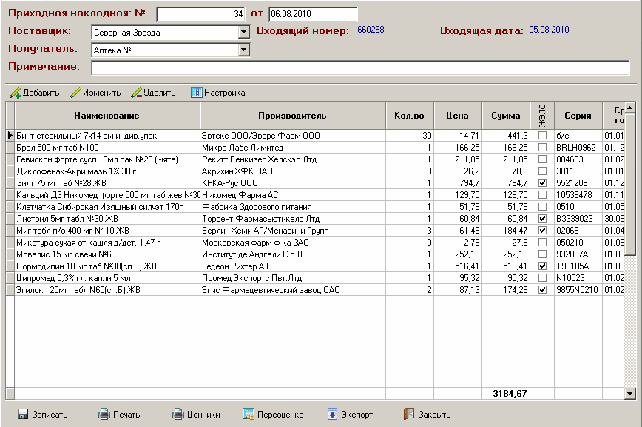This screenshot has width=642, height=427.
Task: Open Переоценка revaluation icon
Action: pos(248,414)
